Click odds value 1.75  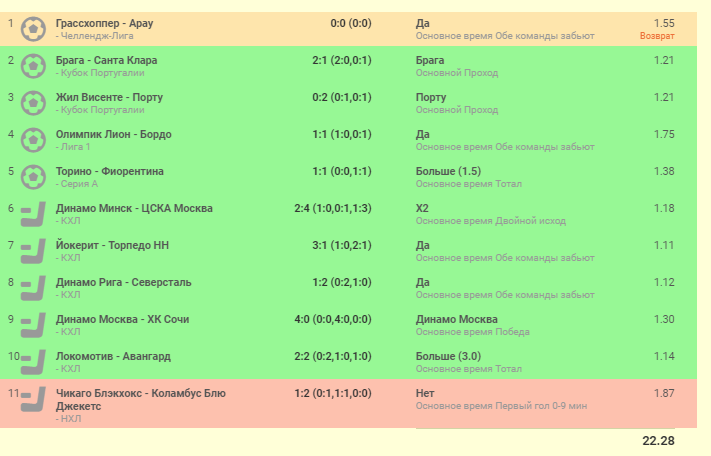[x=664, y=134]
